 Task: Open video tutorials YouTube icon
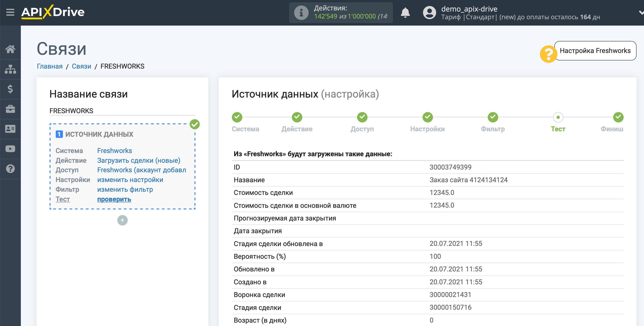point(10,149)
